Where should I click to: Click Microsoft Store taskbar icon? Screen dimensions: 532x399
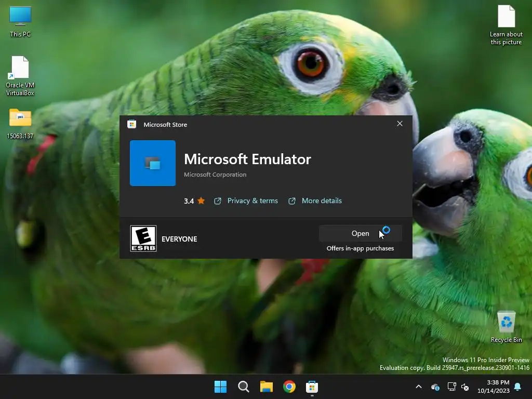[312, 387]
